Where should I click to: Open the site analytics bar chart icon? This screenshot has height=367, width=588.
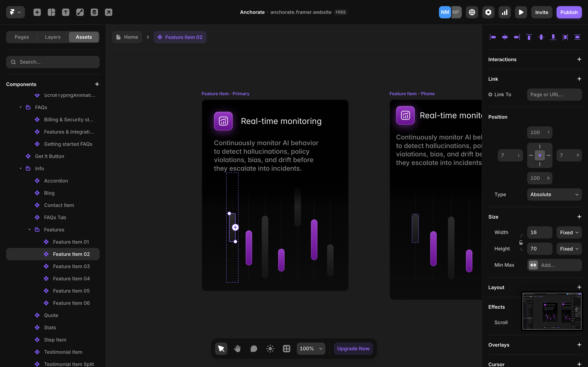coord(504,12)
